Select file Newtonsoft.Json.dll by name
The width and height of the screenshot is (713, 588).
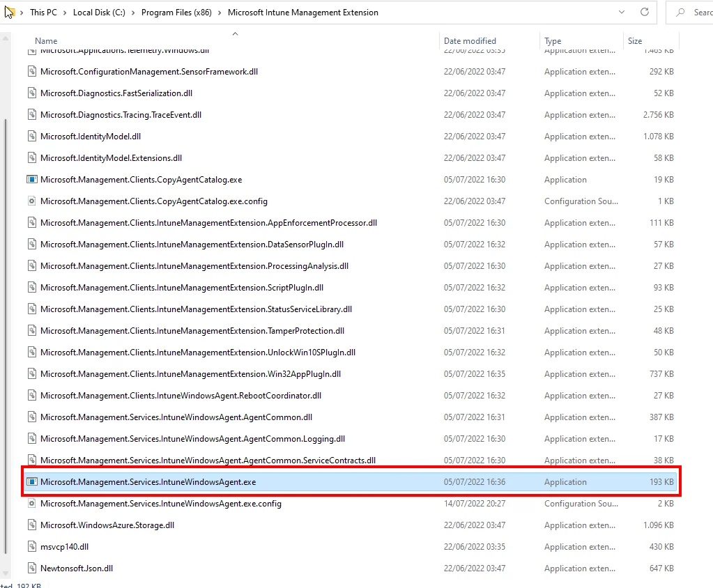[x=77, y=568]
